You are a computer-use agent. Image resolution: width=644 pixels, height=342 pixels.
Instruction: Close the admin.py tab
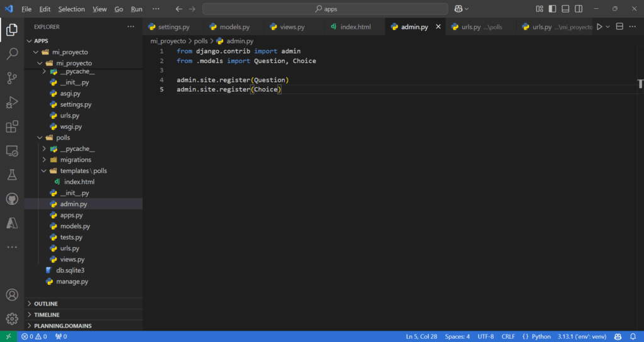tap(438, 26)
